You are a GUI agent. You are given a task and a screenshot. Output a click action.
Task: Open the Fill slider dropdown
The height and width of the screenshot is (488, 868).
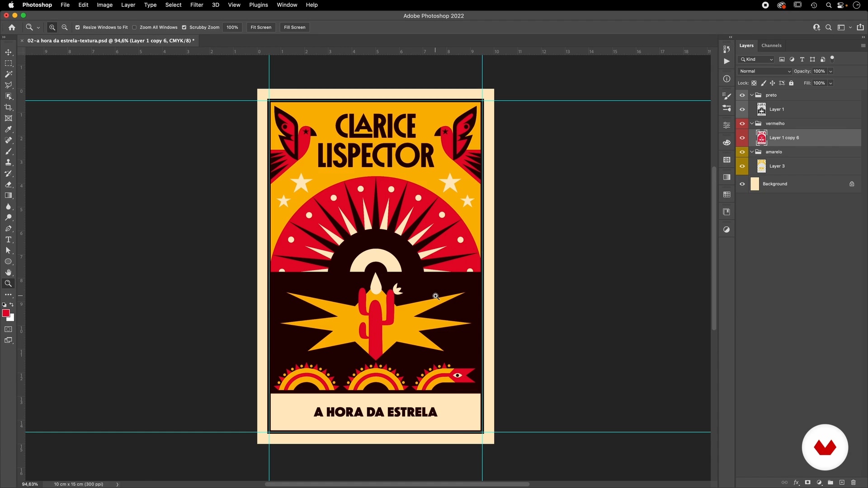pos(830,83)
